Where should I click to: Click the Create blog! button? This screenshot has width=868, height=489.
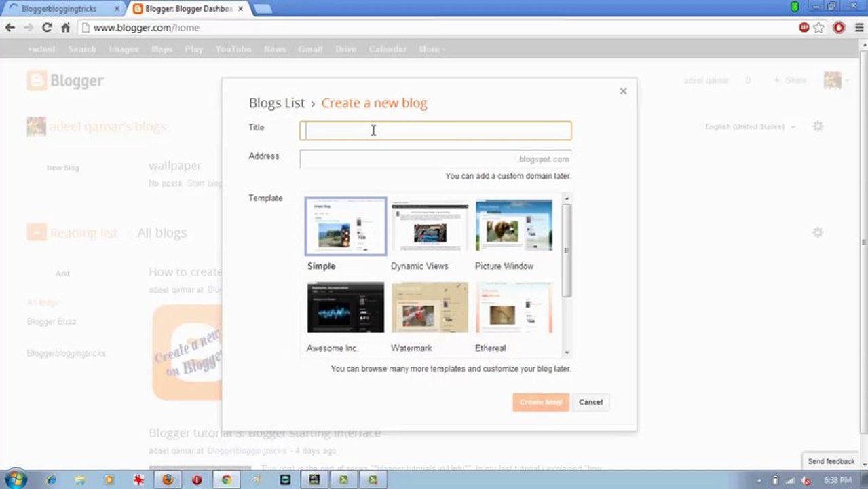(x=541, y=402)
